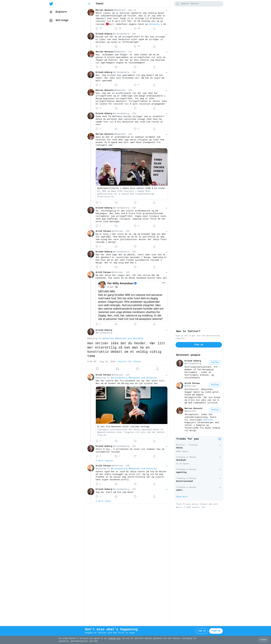Like the main tweet dated Aug 16, 2020

click(x=137, y=369)
